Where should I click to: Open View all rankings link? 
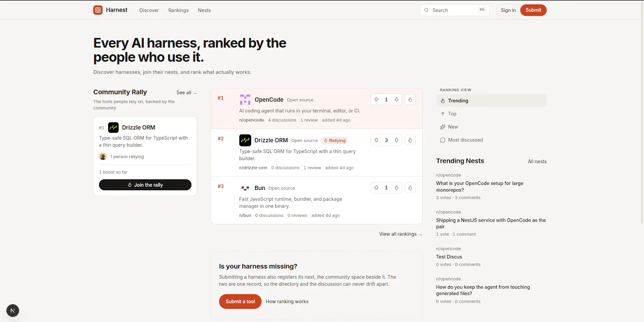click(400, 234)
